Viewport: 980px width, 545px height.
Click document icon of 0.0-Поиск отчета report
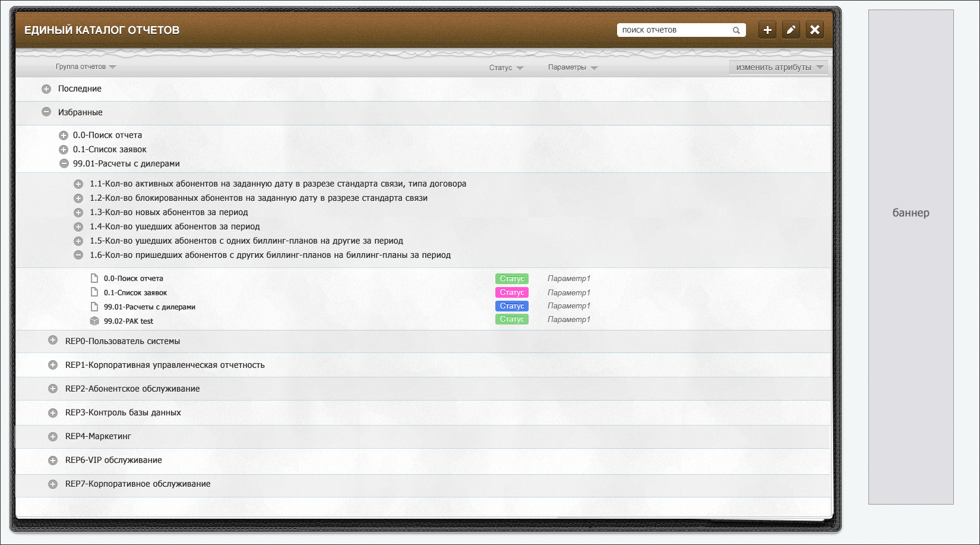click(x=94, y=278)
